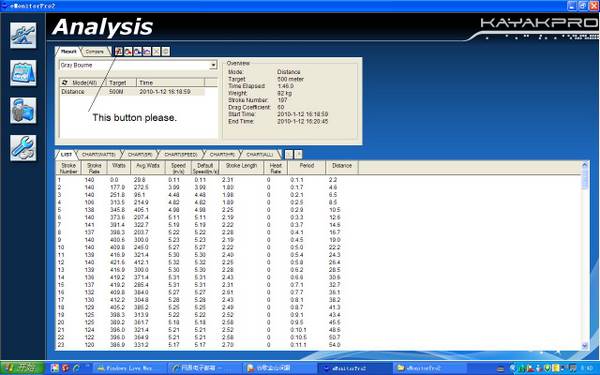Open the CHART(WATTS) tab

click(x=99, y=155)
